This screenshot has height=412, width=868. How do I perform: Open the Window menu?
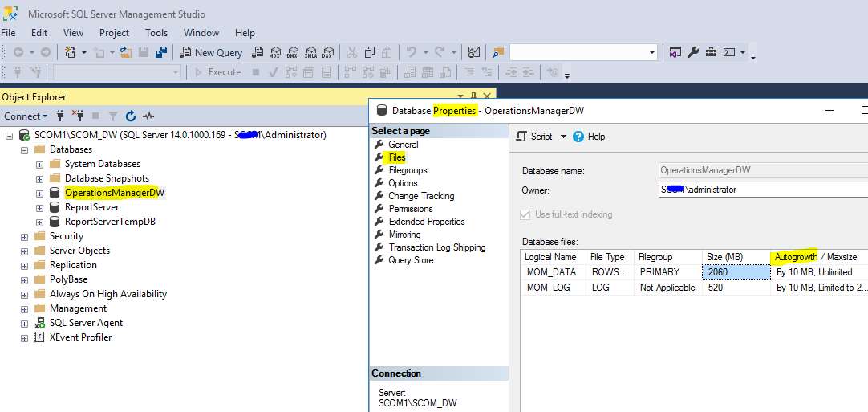click(x=201, y=33)
